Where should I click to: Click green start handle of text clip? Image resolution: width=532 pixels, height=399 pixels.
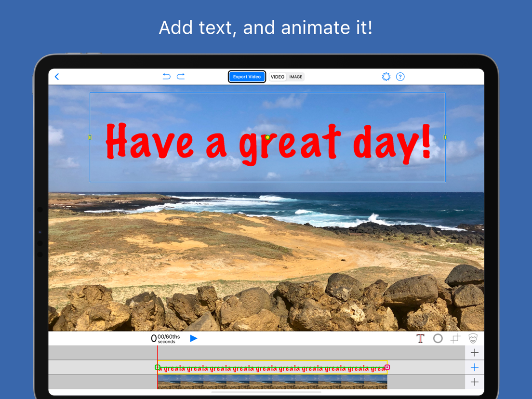[x=158, y=367]
